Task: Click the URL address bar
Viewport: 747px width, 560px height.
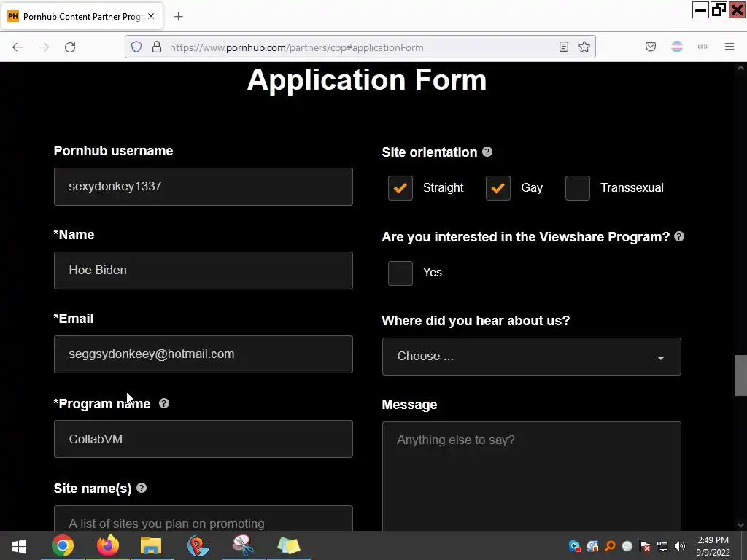Action: click(360, 47)
